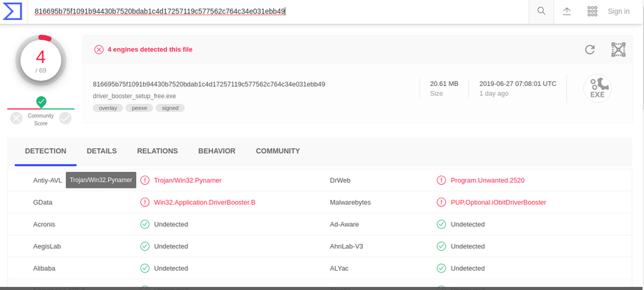
Task: Click Ad-Aware undetected check icon
Action: tap(441, 224)
